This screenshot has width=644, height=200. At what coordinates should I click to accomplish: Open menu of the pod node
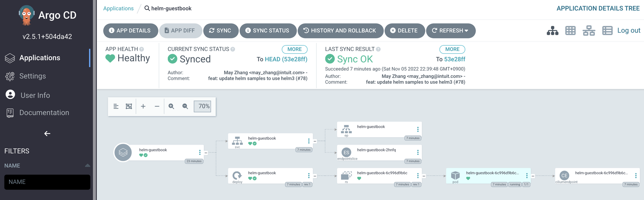[527, 176]
